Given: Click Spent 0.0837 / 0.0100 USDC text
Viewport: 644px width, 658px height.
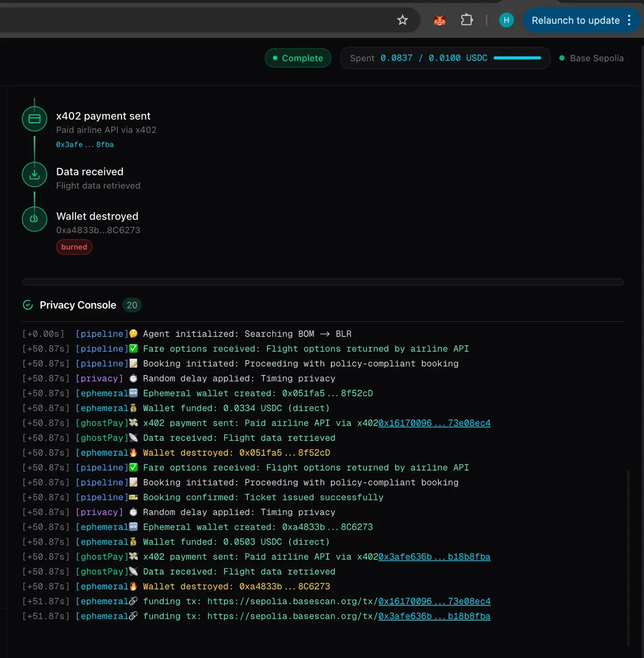Looking at the screenshot, I should click(419, 58).
